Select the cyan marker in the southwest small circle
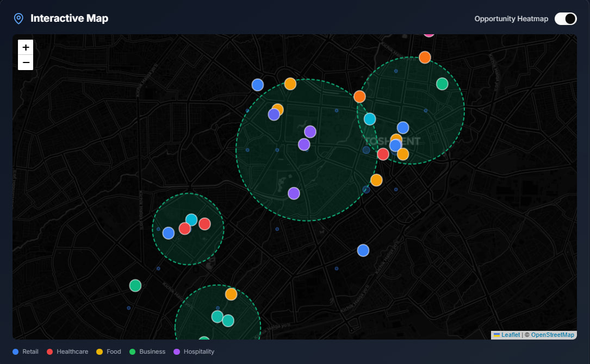The width and height of the screenshot is (590, 364). 191,219
